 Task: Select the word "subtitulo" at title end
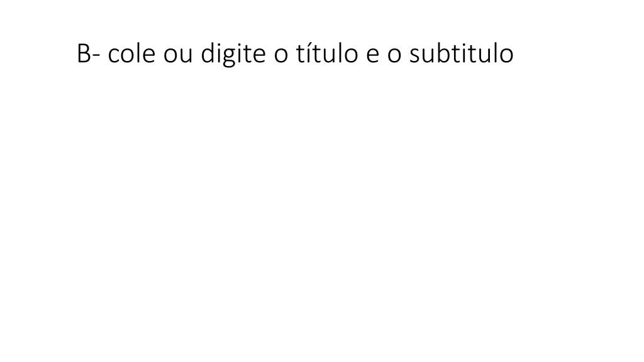click(x=461, y=54)
